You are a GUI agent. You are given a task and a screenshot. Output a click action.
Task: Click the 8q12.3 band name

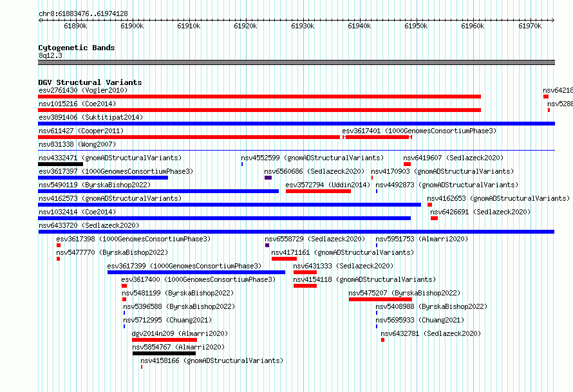(50, 55)
